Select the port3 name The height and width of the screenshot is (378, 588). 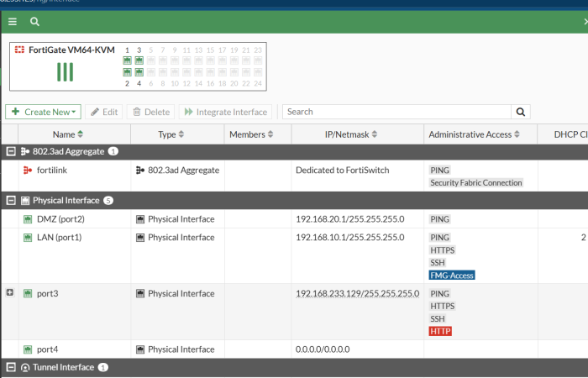click(48, 294)
